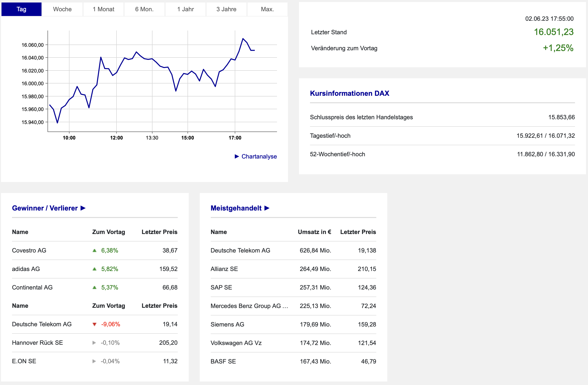Click the -9,06% change value
The width and height of the screenshot is (588, 385).
[x=110, y=324]
